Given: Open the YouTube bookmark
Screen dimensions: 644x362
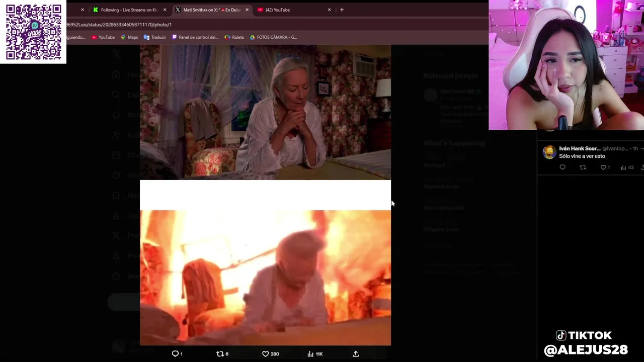Looking at the screenshot, I should click(x=103, y=37).
